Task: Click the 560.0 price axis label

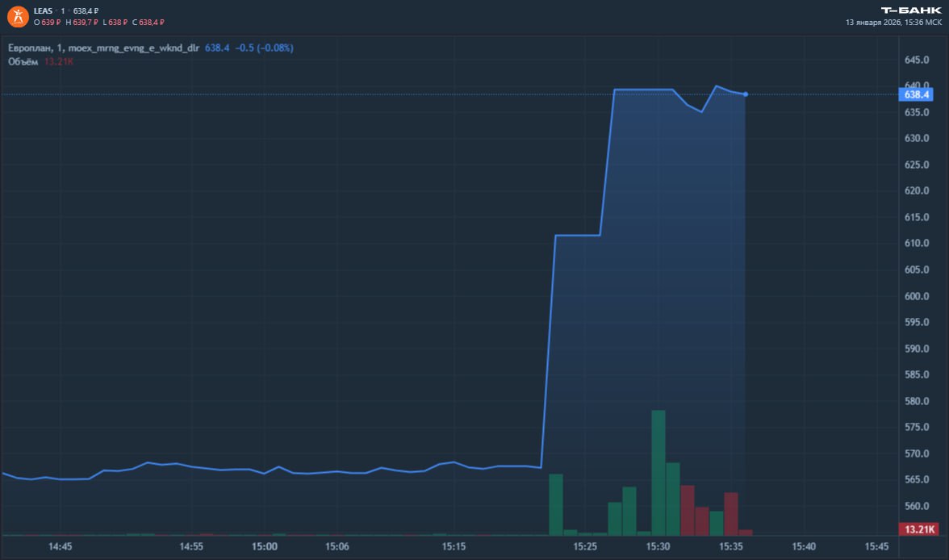Action: 918,507
